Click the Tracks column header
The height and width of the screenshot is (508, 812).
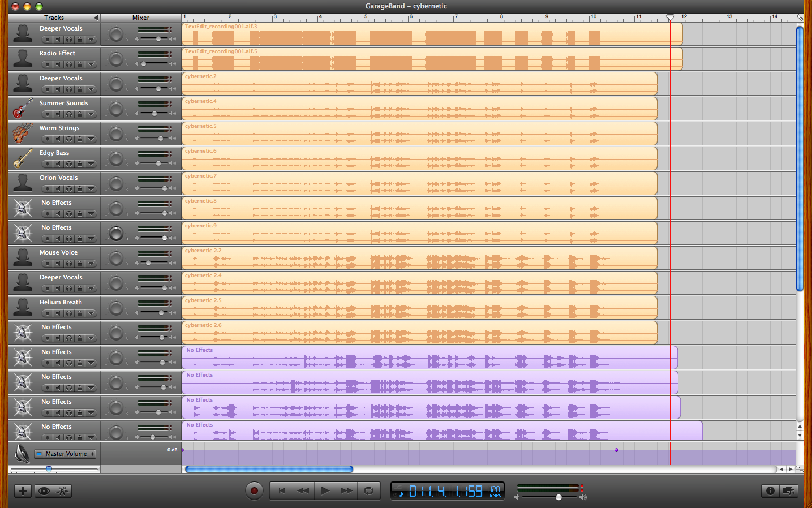[x=54, y=18]
